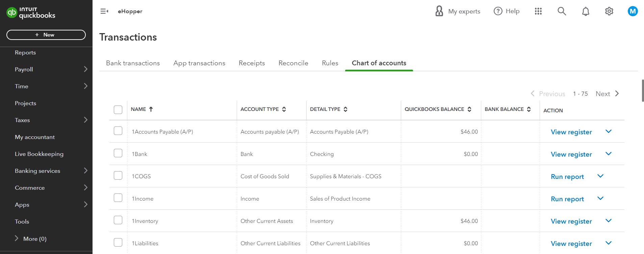The height and width of the screenshot is (254, 644).
Task: Open action dropdown for 1Accounts Payable row
Action: click(609, 131)
